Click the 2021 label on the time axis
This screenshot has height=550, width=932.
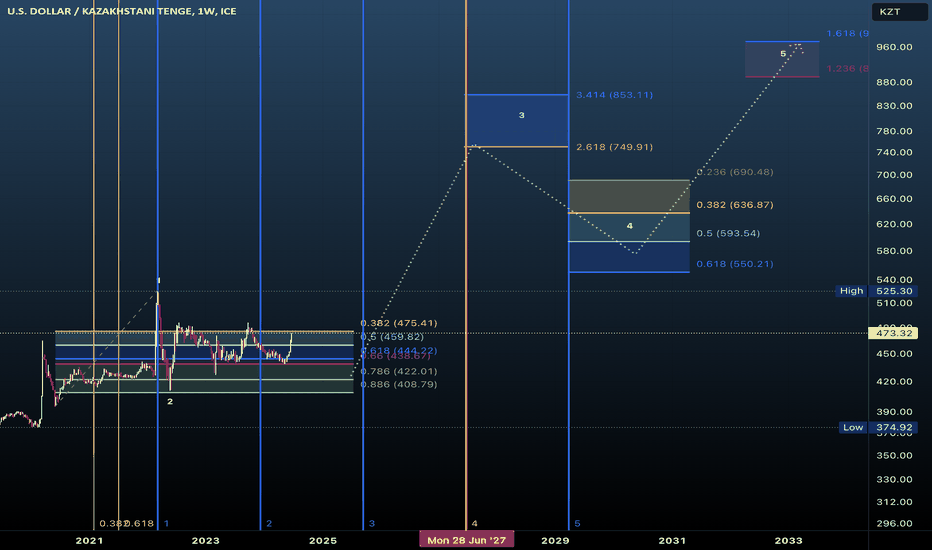pyautogui.click(x=89, y=540)
